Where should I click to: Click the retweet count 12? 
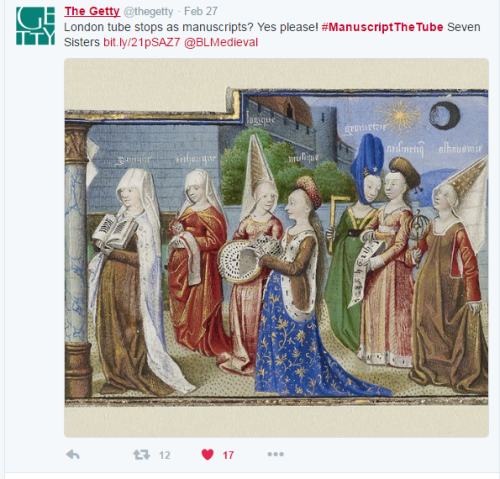click(x=165, y=455)
